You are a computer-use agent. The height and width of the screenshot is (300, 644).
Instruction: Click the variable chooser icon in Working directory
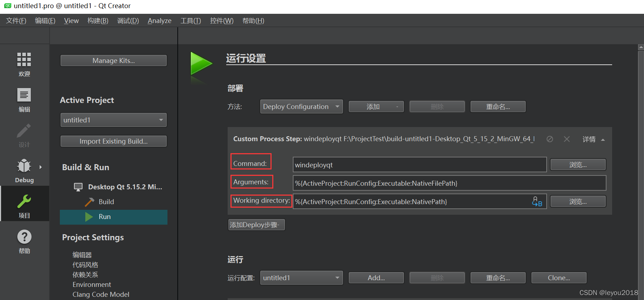tap(537, 201)
